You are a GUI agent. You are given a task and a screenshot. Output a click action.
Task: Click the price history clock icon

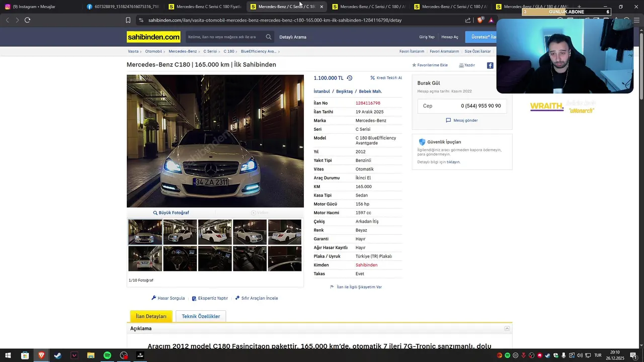(x=350, y=78)
